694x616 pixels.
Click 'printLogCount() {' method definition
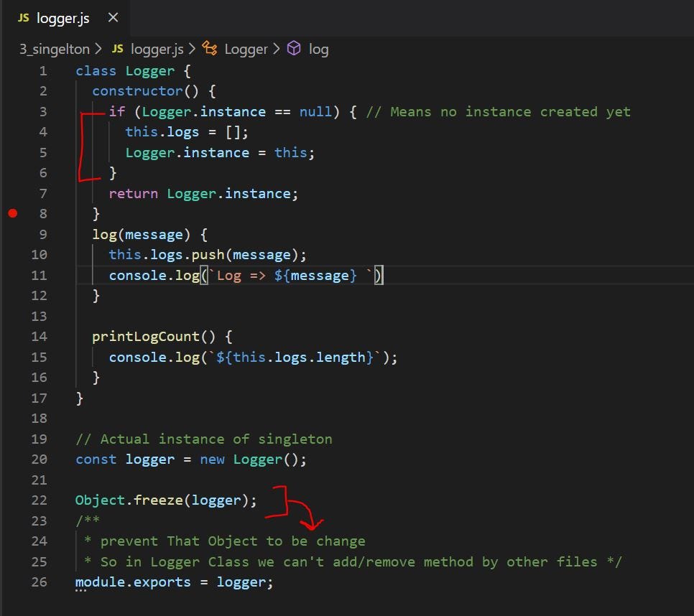(x=162, y=337)
